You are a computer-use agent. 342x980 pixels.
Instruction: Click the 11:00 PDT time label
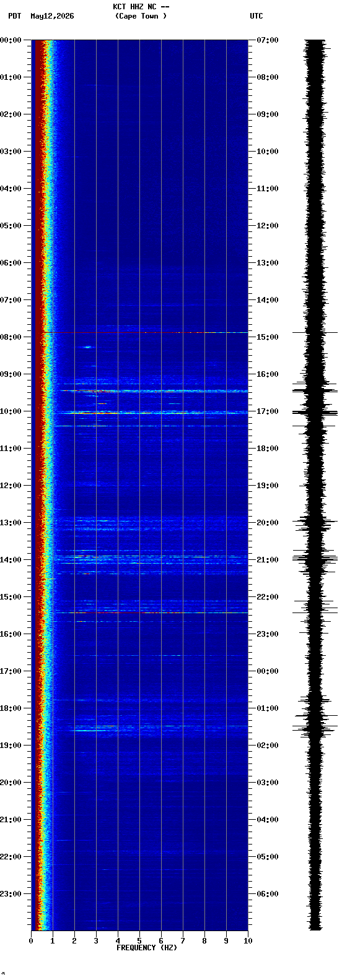coord(11,449)
